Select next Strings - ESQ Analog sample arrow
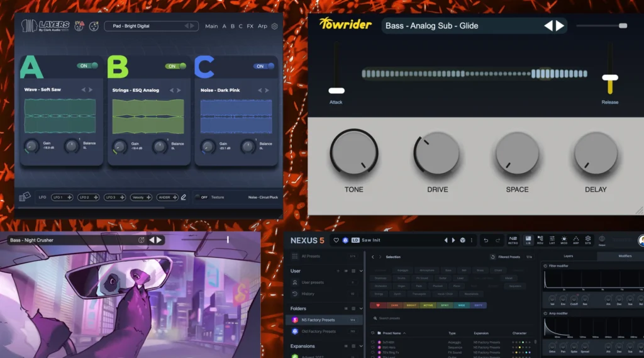Viewport: 644px width, 358px height. pos(179,91)
